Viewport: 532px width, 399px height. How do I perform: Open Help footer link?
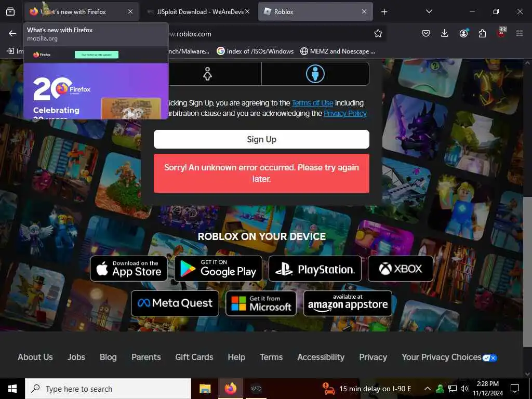(236, 357)
